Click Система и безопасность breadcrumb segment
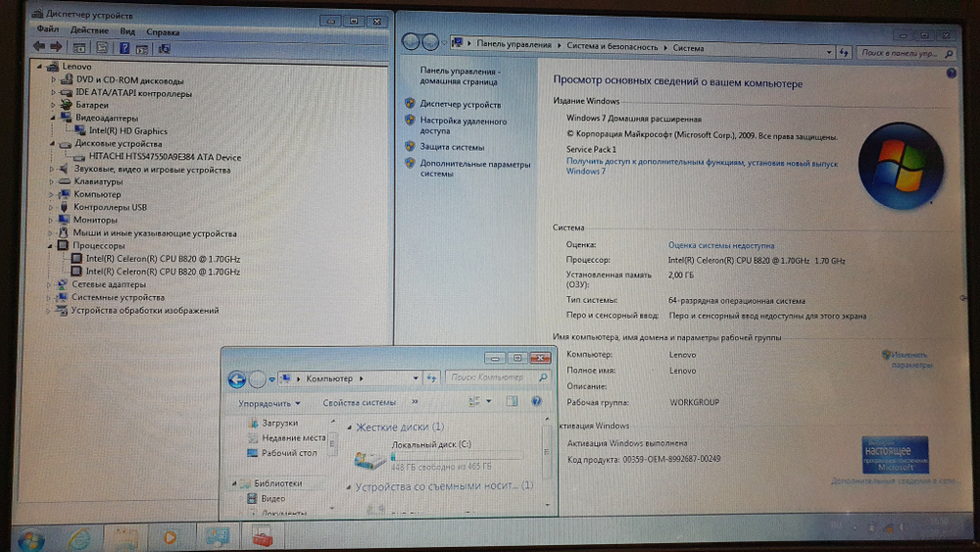The height and width of the screenshot is (552, 980). (612, 47)
